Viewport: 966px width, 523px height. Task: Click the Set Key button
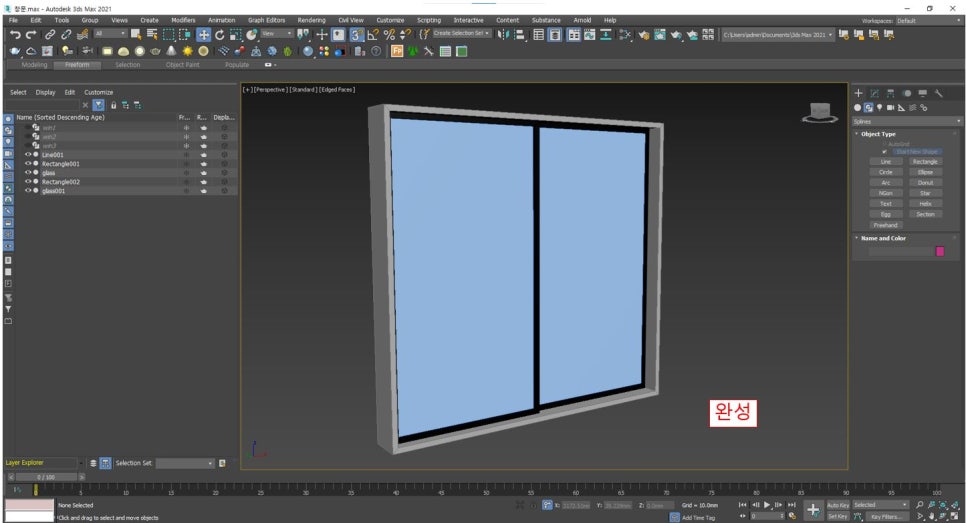(838, 517)
